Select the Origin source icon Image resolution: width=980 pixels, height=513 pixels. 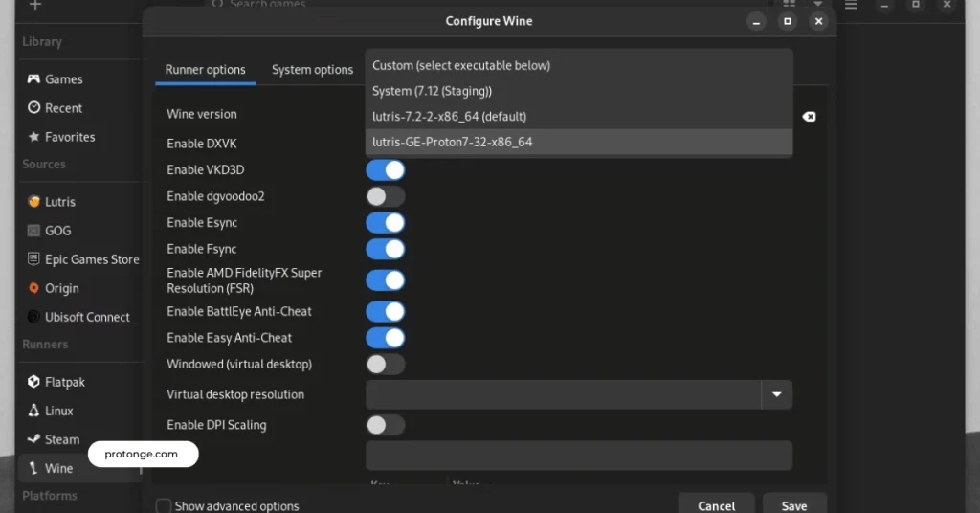point(34,288)
